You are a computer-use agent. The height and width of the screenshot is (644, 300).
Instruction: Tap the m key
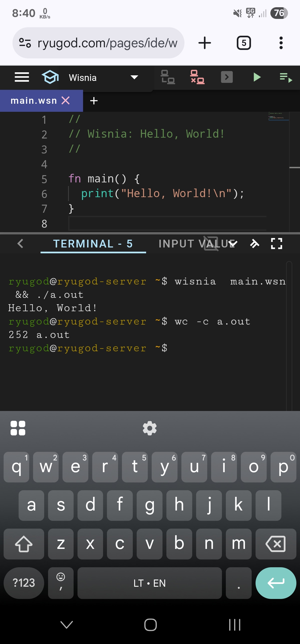point(239,544)
